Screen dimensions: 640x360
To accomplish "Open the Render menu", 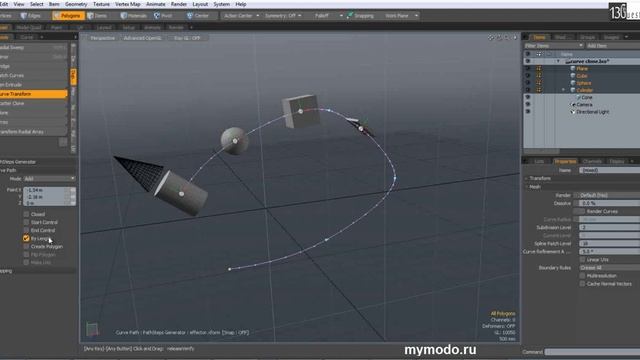I will pyautogui.click(x=178, y=4).
